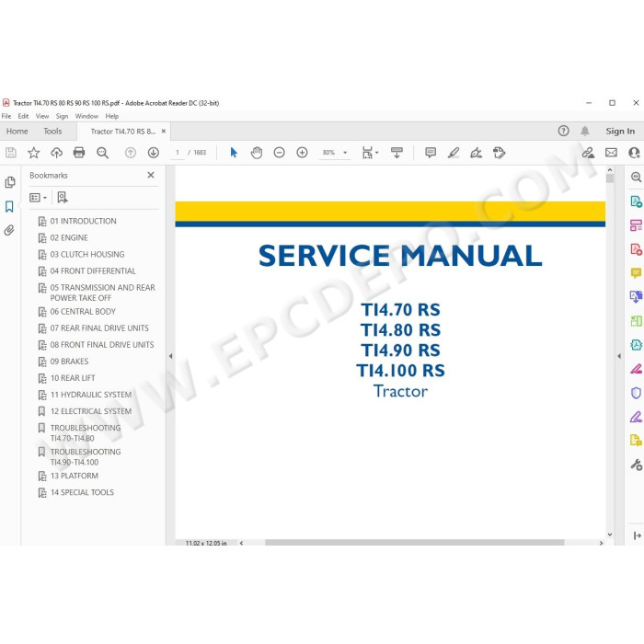Send the file by email envelope icon
Viewport: 644px width, 644px height.
point(611,153)
